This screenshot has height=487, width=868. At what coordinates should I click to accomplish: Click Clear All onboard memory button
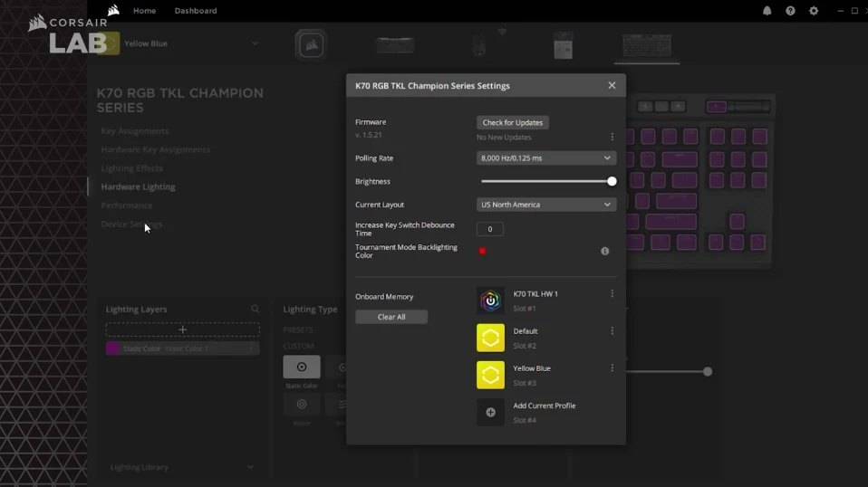click(391, 317)
